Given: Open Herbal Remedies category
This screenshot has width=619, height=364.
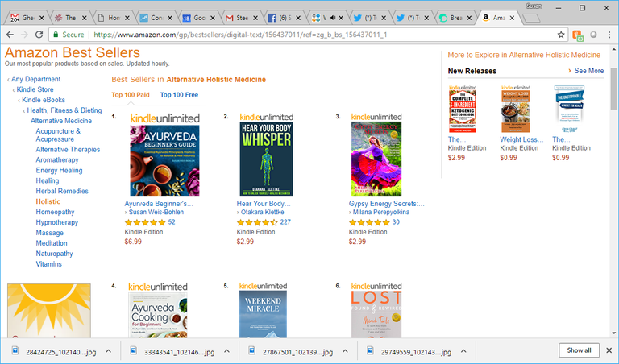Looking at the screenshot, I should (62, 192).
